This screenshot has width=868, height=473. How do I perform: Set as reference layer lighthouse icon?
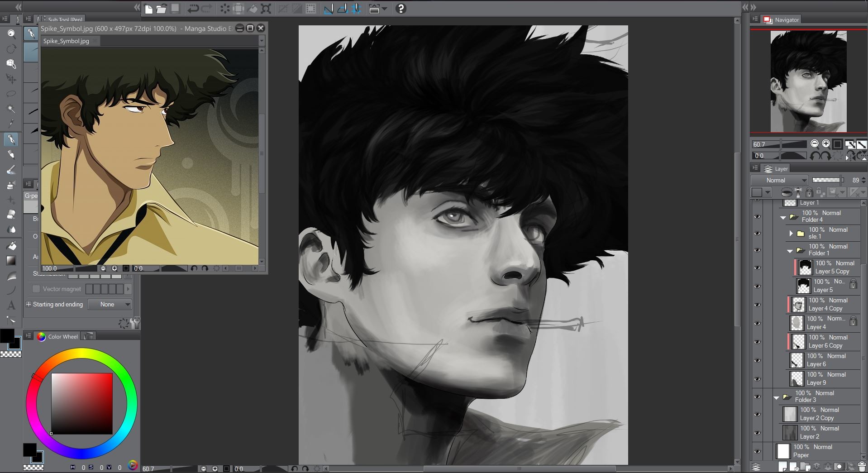click(x=798, y=192)
